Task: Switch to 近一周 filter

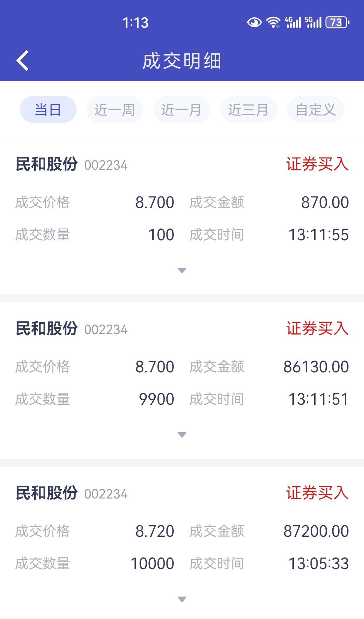Action: point(115,110)
